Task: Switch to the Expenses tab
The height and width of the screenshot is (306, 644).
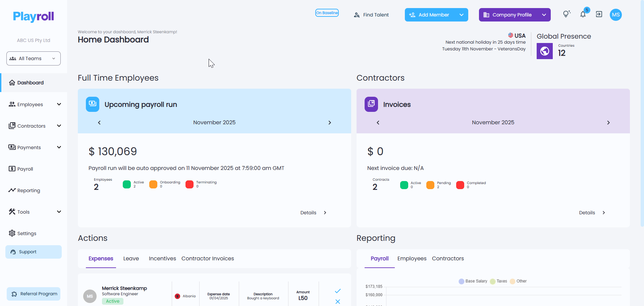Action: 101,258
